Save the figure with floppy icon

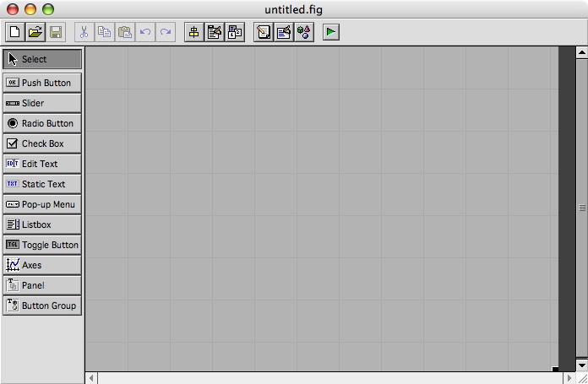pos(56,32)
